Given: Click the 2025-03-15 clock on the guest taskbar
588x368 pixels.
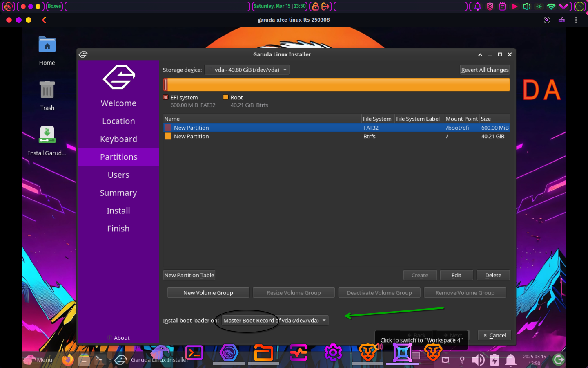Looking at the screenshot, I should 535,360.
